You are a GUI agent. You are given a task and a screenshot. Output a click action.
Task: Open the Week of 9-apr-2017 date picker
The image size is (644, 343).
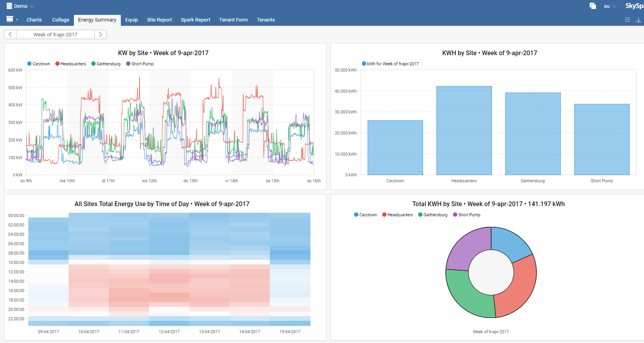[x=55, y=34]
